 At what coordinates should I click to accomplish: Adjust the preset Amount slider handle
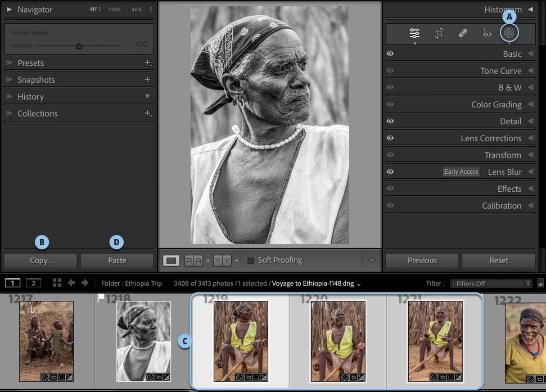[x=79, y=46]
